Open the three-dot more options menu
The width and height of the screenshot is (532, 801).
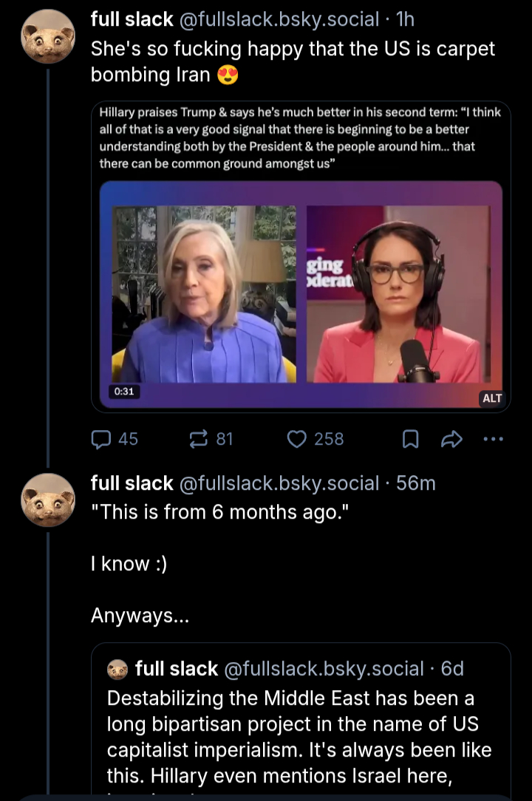[x=492, y=440]
